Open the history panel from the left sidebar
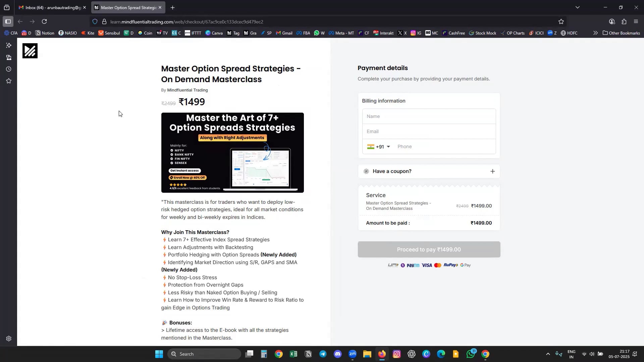Screen dimensions: 644x362 tap(8, 69)
